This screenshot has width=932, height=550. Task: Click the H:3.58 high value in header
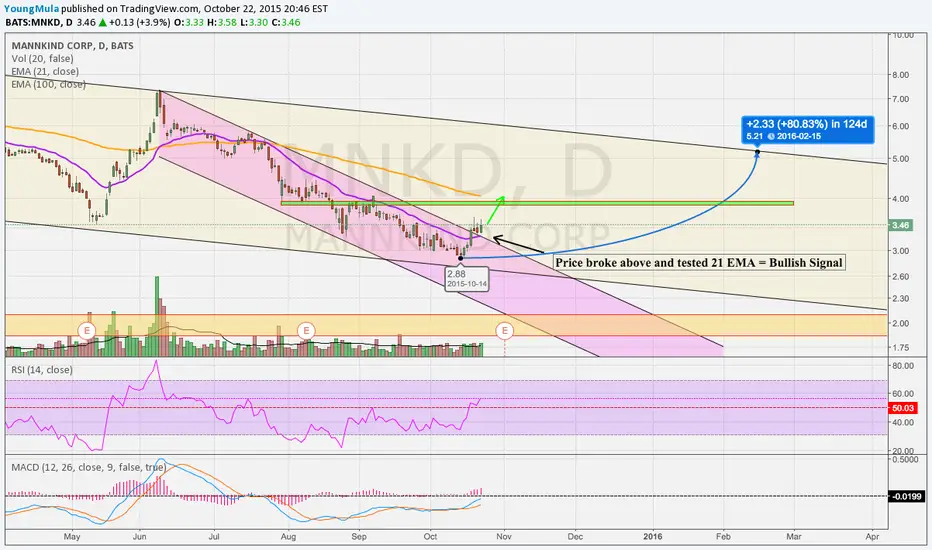222,23
